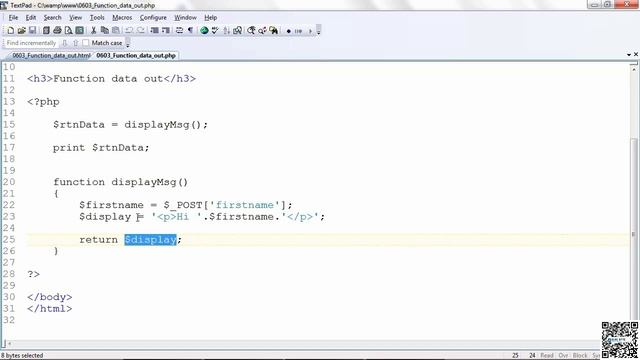This screenshot has height=360, width=640.
Task: Select the 0603_Function_data_out.php tab
Action: pyautogui.click(x=136, y=55)
